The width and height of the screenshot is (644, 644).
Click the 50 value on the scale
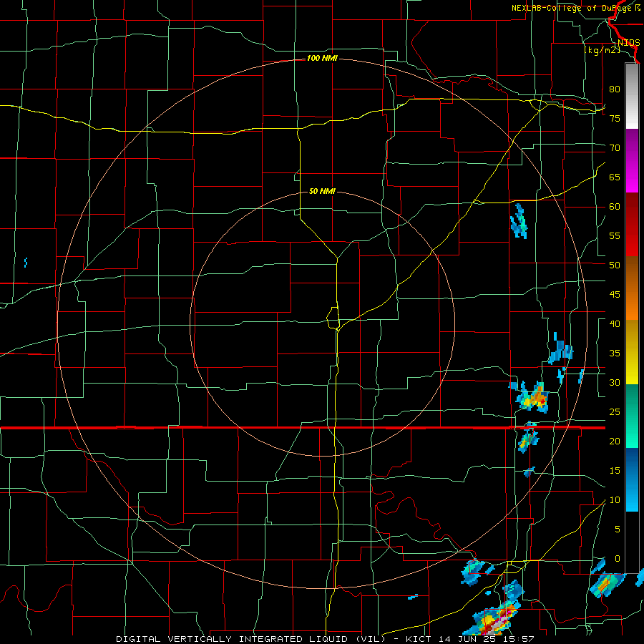coord(615,265)
